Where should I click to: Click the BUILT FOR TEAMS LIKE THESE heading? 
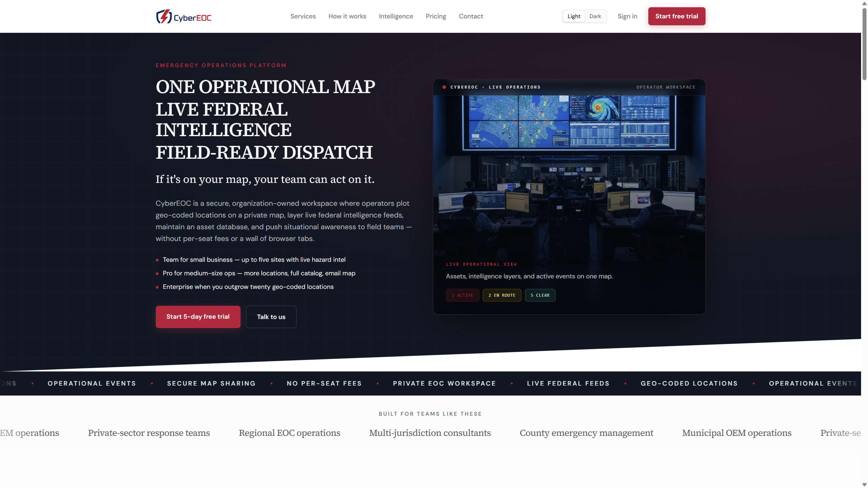point(430,414)
